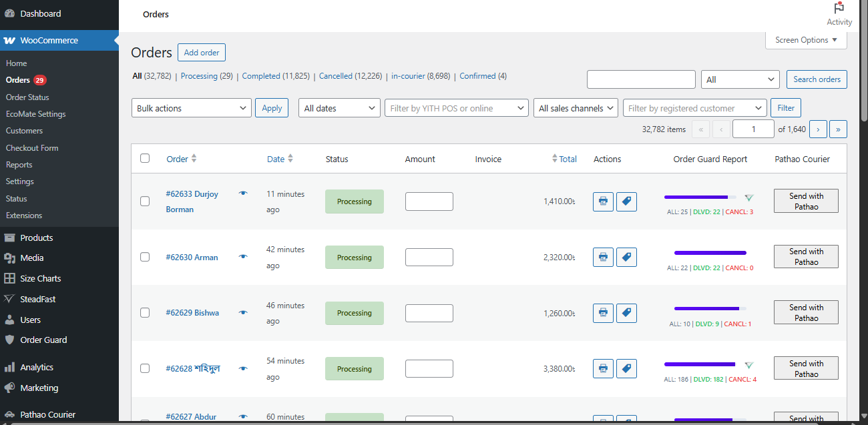This screenshot has height=425, width=868.
Task: Click the Amount field for order #62633
Action: click(x=429, y=201)
